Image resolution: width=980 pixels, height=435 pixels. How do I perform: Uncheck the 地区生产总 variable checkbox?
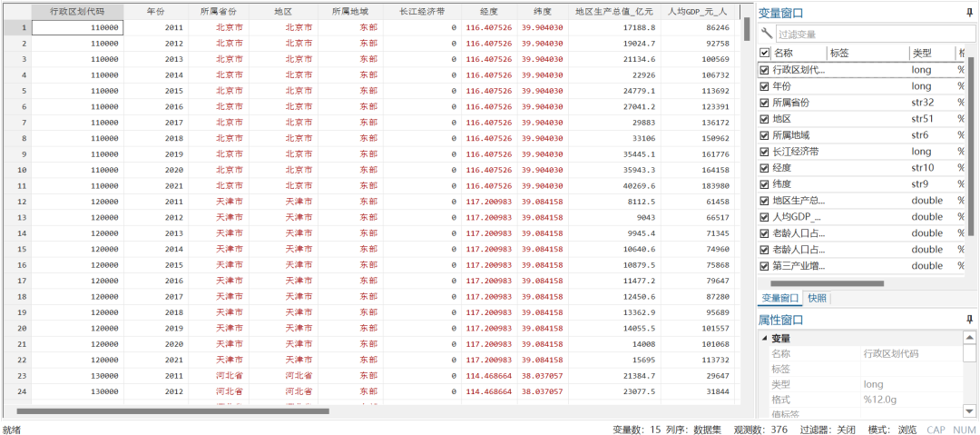pyautogui.click(x=764, y=201)
